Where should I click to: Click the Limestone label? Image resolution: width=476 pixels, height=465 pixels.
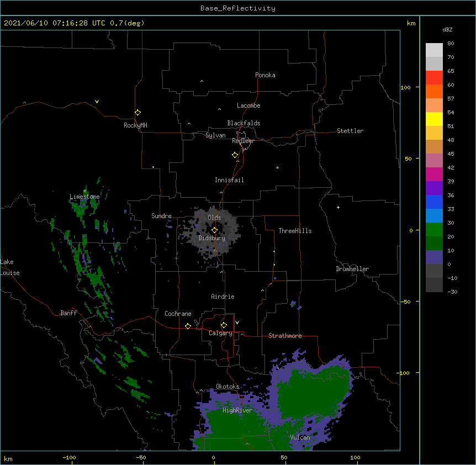click(84, 197)
